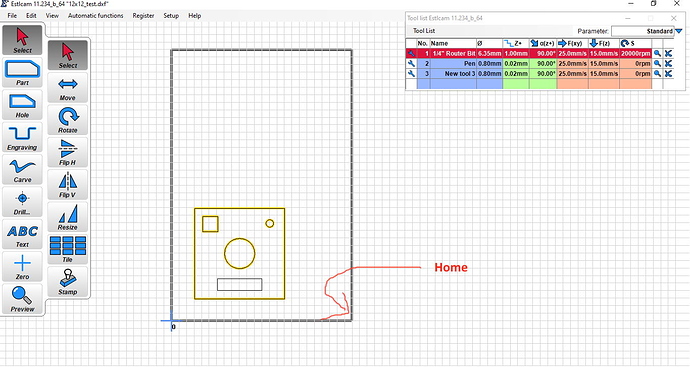Select the Pen name cell

[453, 63]
